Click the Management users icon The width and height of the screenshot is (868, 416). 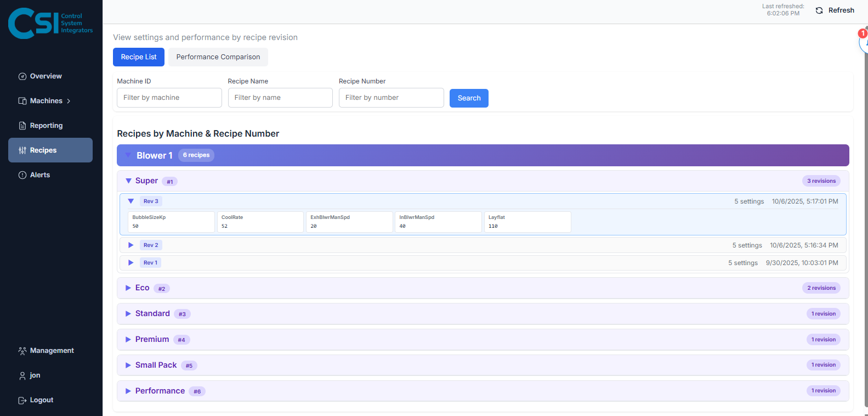tap(22, 351)
